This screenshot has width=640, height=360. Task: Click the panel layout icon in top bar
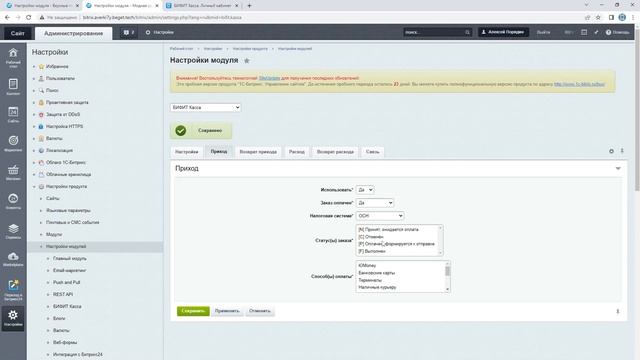coord(584,32)
